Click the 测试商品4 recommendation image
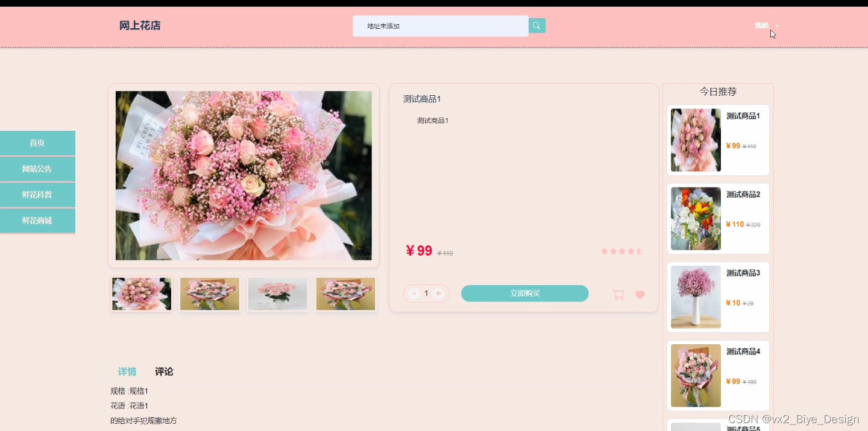Image resolution: width=868 pixels, height=431 pixels. [x=696, y=376]
